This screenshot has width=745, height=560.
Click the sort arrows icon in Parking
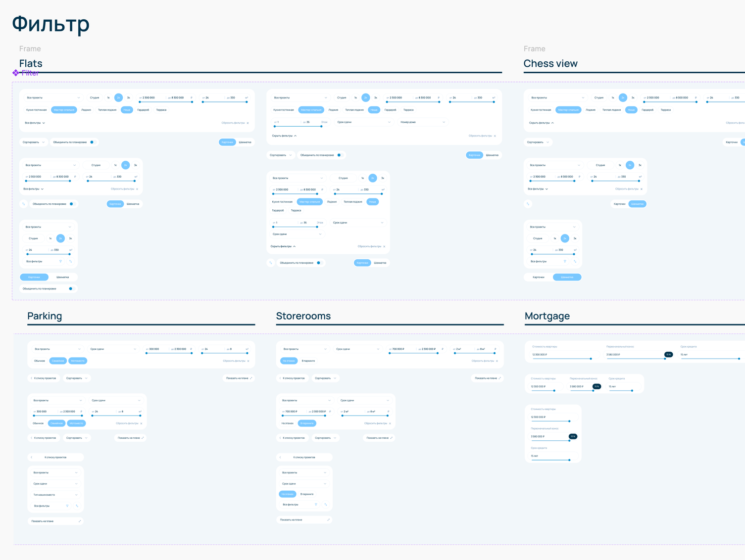[77, 506]
